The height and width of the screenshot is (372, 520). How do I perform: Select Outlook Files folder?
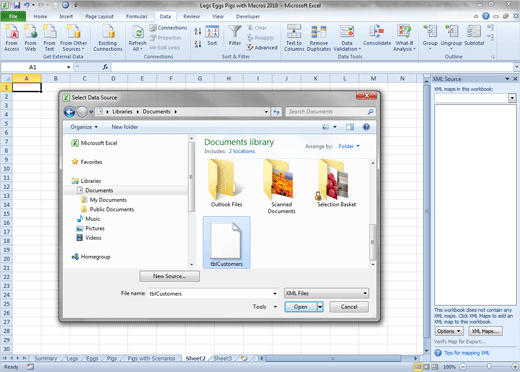pyautogui.click(x=226, y=183)
